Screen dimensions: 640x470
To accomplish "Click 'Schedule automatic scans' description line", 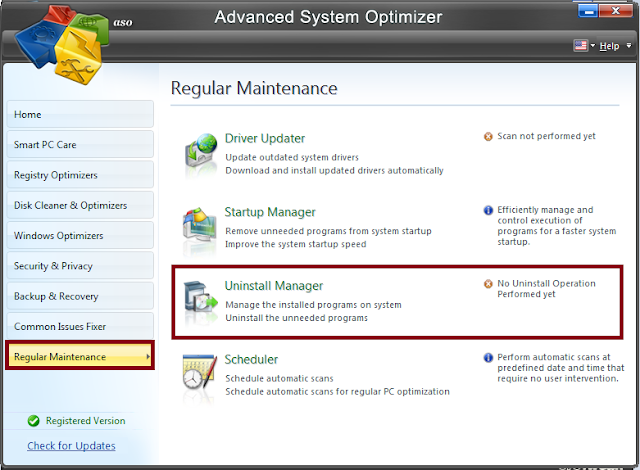I will (x=279, y=379).
